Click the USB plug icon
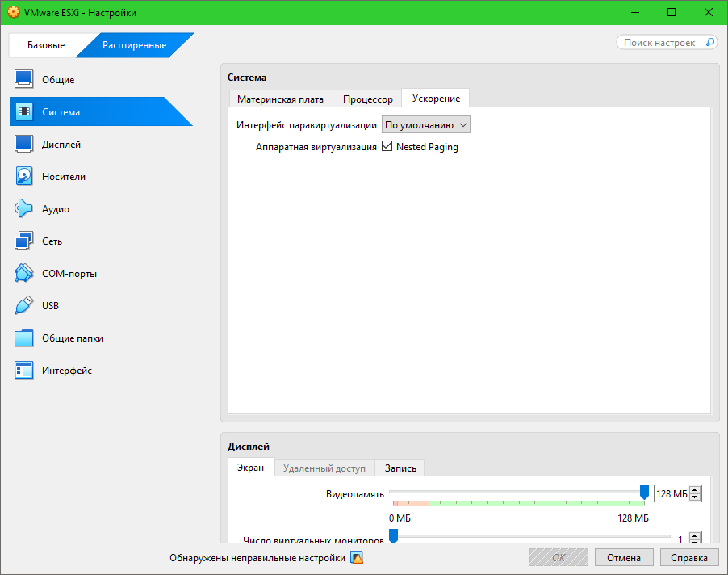 [x=24, y=305]
